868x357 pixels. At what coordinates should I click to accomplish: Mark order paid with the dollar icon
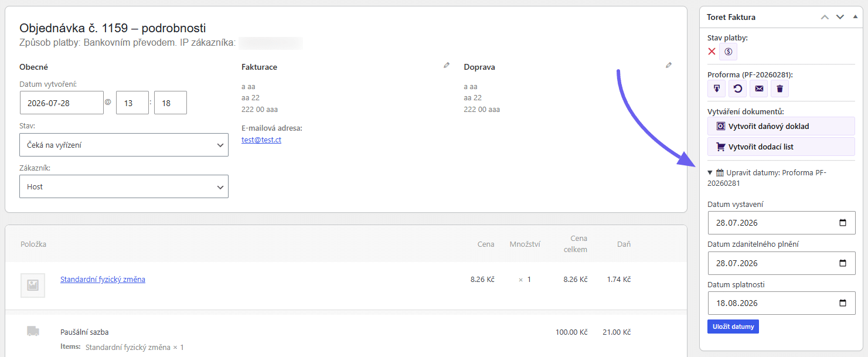coord(728,52)
